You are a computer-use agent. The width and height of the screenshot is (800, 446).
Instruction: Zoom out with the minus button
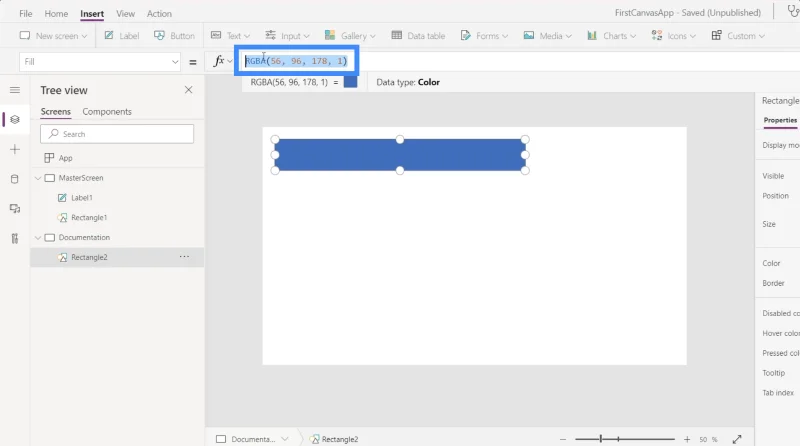(563, 439)
